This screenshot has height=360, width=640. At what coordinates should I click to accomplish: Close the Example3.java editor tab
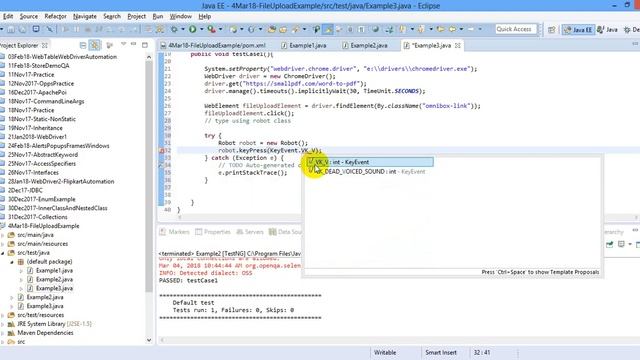point(458,45)
